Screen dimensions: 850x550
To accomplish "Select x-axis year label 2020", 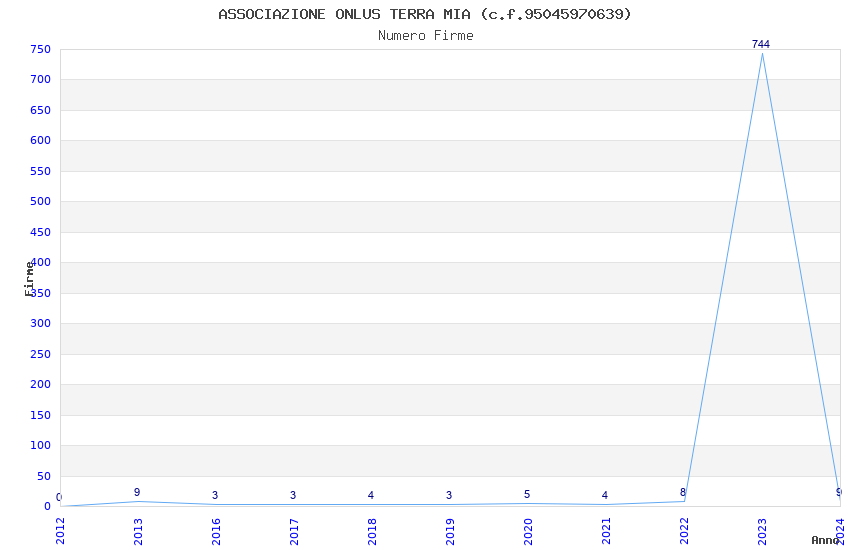I will point(529,531).
